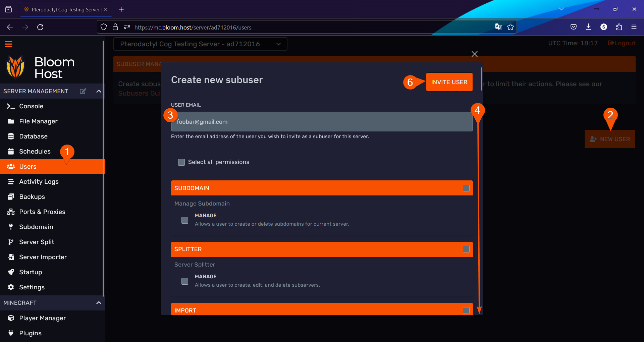The image size is (644, 342).
Task: Click the NEW USER button
Action: coord(610,139)
